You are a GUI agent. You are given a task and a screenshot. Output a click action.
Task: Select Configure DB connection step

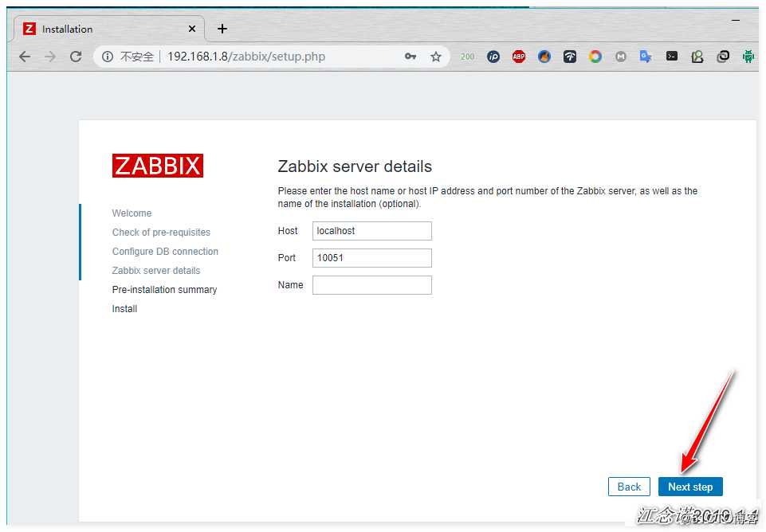point(165,252)
